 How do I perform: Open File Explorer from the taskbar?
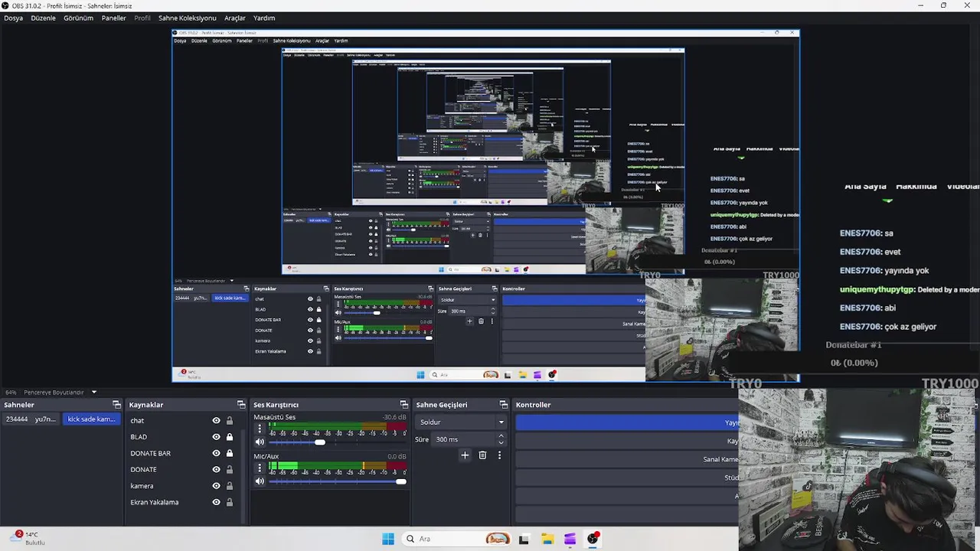tap(547, 539)
